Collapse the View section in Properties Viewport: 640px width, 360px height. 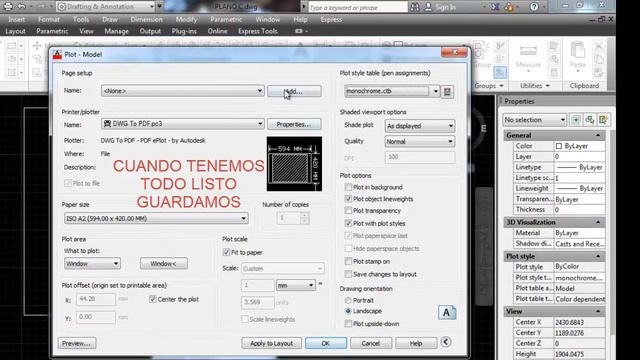coord(598,311)
